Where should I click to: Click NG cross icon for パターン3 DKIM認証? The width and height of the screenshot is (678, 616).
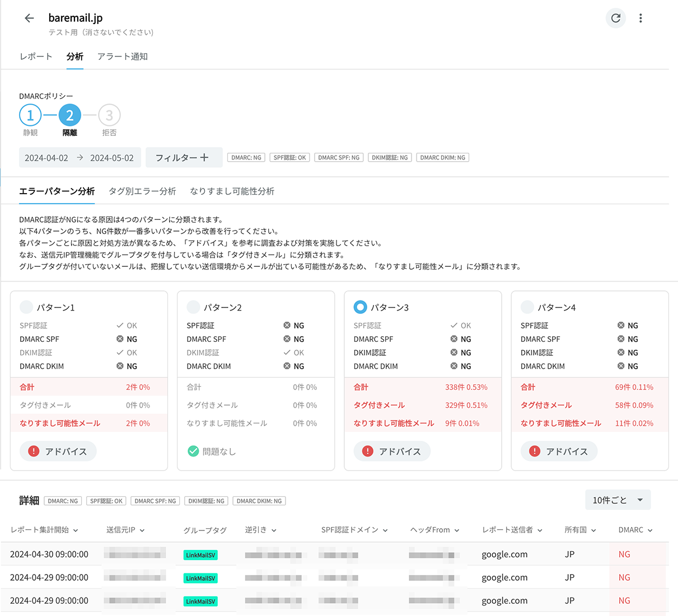454,352
